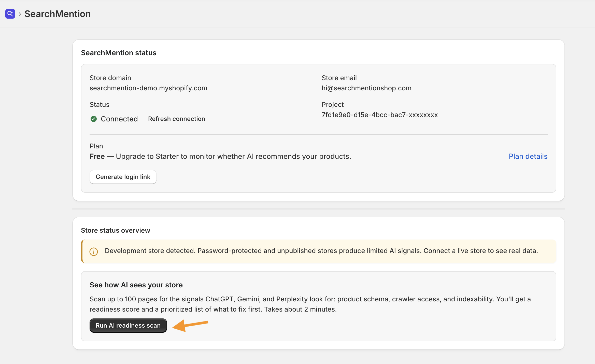Click the 'Scan up to 100 pages' description
Viewport: 595px width, 364px height.
click(x=310, y=304)
